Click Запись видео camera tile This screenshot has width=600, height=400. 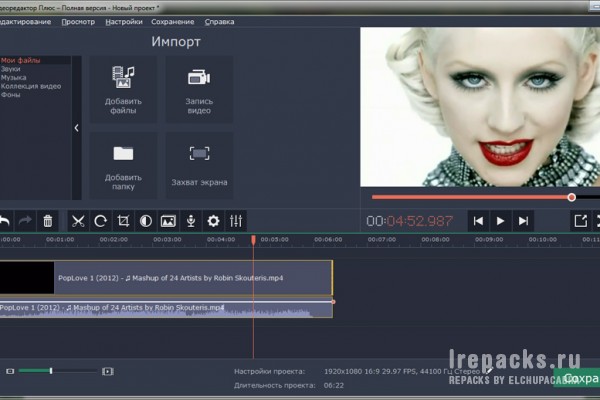click(199, 90)
